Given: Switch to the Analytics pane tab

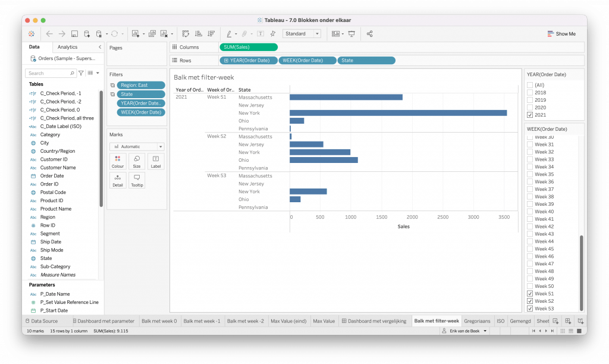Looking at the screenshot, I should [67, 47].
